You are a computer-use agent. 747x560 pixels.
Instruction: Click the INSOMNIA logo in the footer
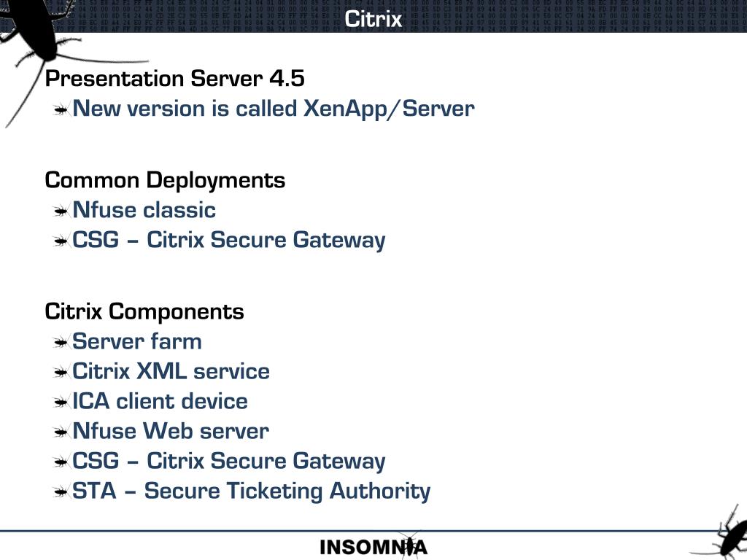click(373, 547)
